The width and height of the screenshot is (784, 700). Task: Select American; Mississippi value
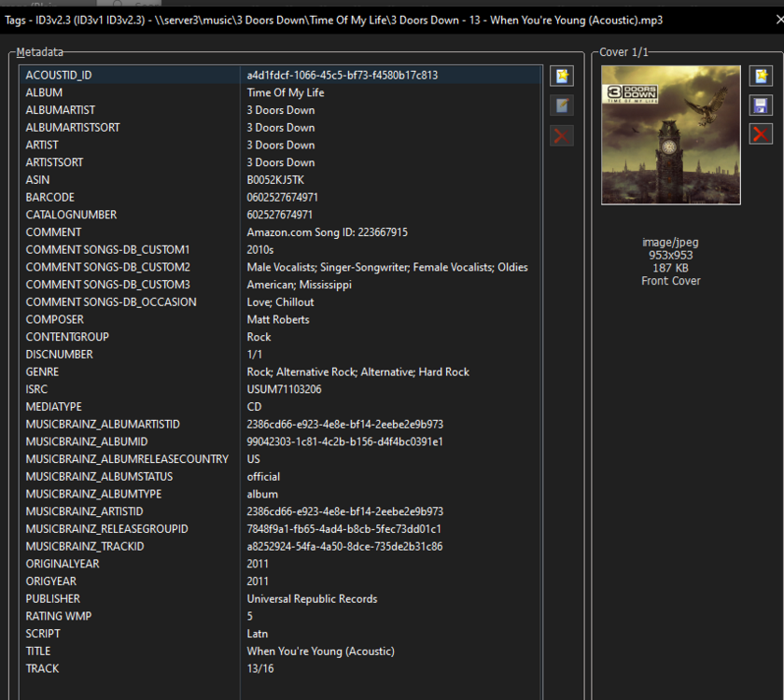click(x=299, y=285)
